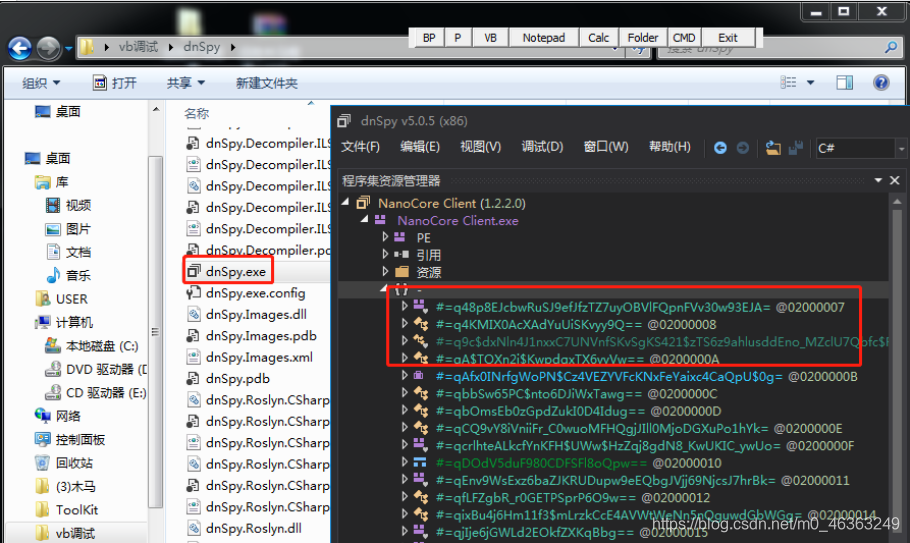This screenshot has height=543, width=910.
Task: Collapse the NanoCore Client (1.2.2.0) node
Action: click(x=346, y=202)
